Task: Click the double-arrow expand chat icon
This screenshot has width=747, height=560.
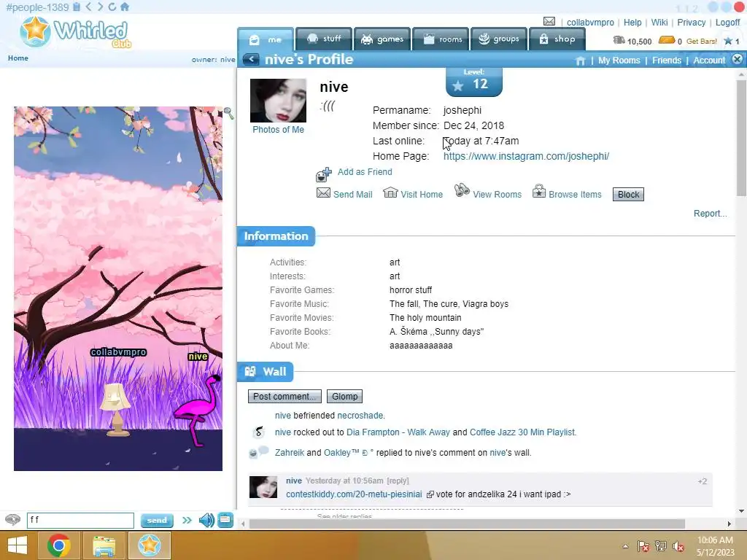Action: (x=187, y=520)
